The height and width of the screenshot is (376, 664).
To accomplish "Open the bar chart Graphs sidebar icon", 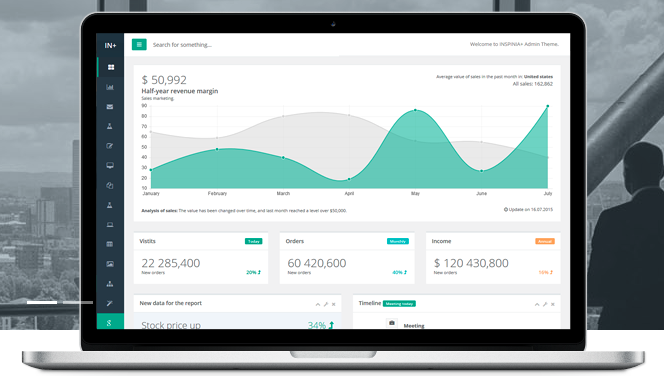I will point(110,87).
